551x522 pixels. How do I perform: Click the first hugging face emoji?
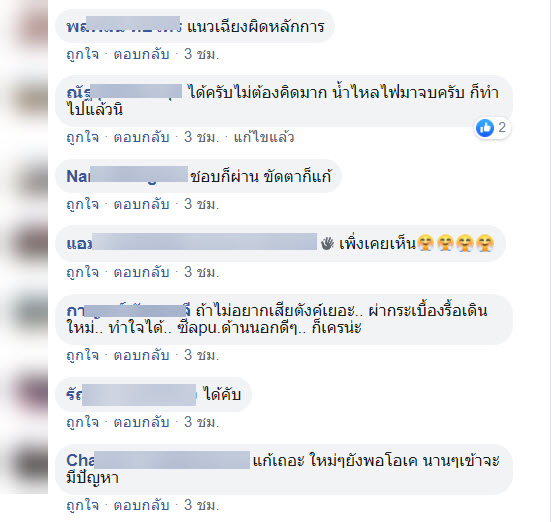point(426,243)
